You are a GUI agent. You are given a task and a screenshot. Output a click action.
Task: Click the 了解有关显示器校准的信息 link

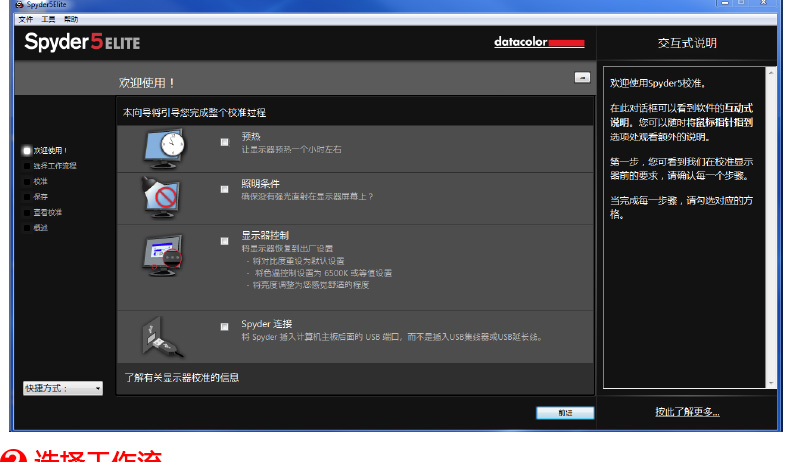(182, 377)
